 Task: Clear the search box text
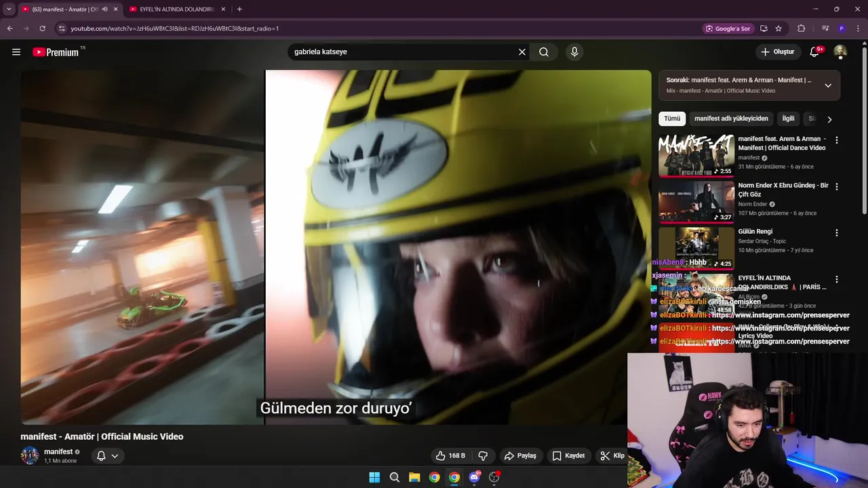(x=522, y=52)
